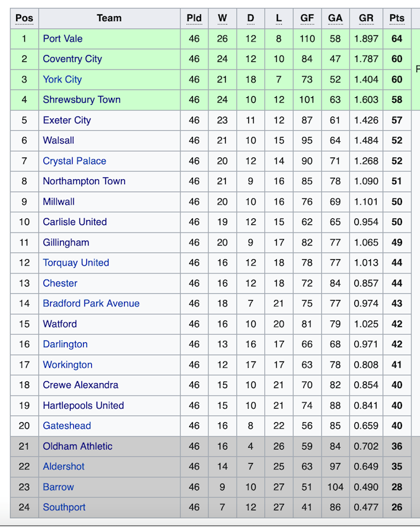Click the GR column header abbreviation
The image size is (420, 527).
click(x=366, y=18)
